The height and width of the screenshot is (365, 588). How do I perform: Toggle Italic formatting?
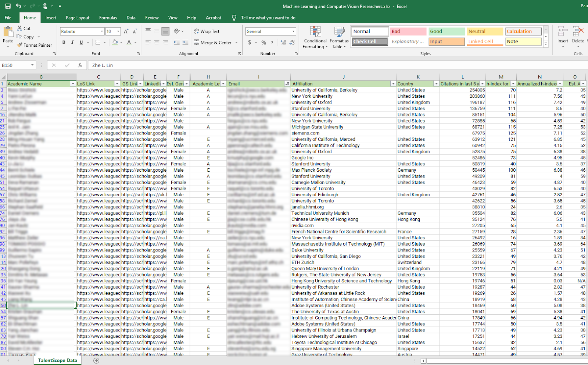tap(72, 43)
